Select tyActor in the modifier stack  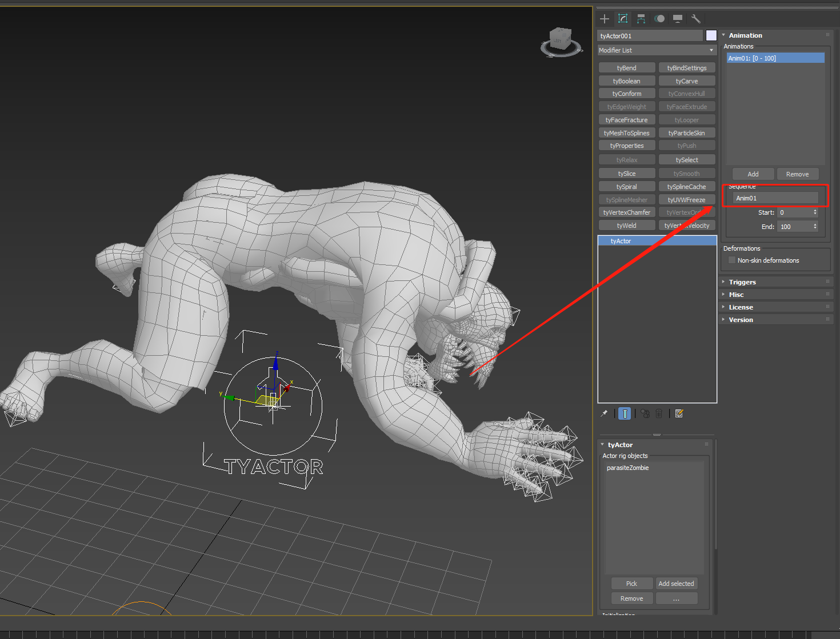(657, 241)
